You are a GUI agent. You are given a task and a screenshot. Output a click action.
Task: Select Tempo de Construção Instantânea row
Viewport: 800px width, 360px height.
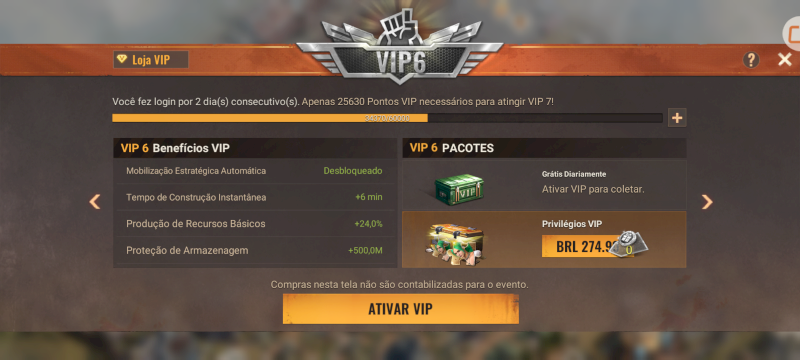click(255, 197)
